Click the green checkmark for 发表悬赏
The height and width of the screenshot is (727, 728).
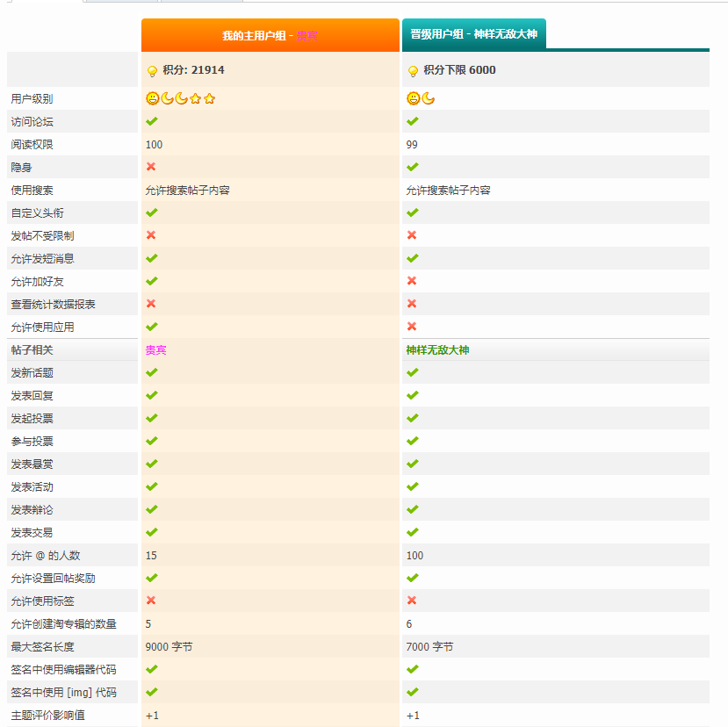click(x=151, y=464)
